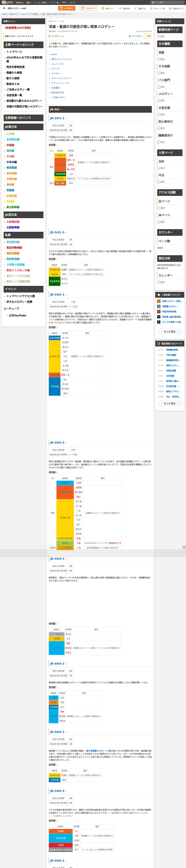This screenshot has height=868, width=186.
Task: Expand 表示 under 本ページ
Action: [x=161, y=222]
